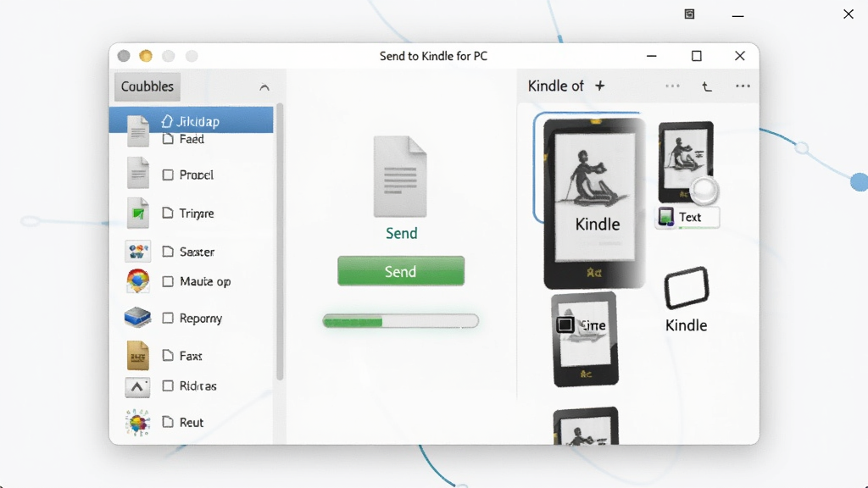Click the Text chip button

687,218
